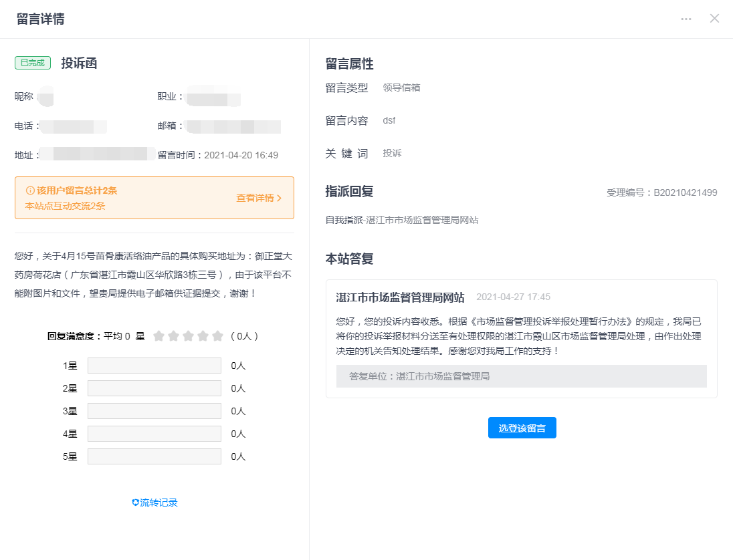Click the info icon in the orange notice
This screenshot has height=560, width=733.
tap(30, 190)
